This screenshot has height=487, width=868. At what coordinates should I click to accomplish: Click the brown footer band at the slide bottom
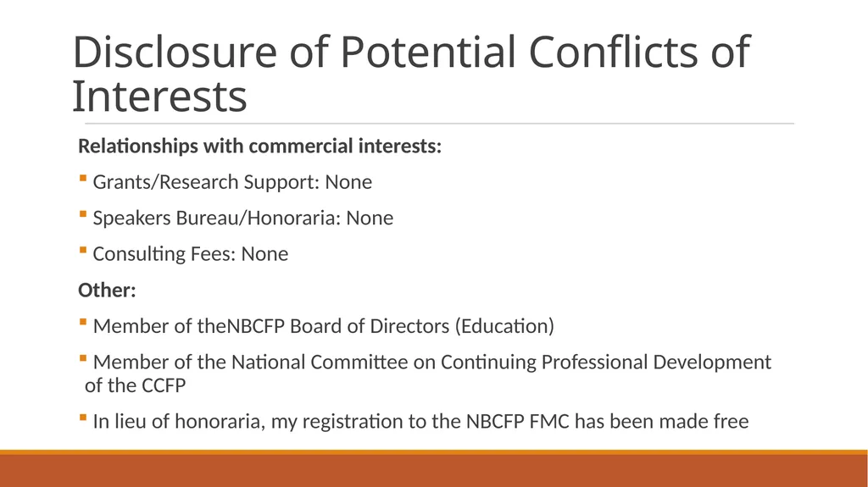[x=434, y=471]
